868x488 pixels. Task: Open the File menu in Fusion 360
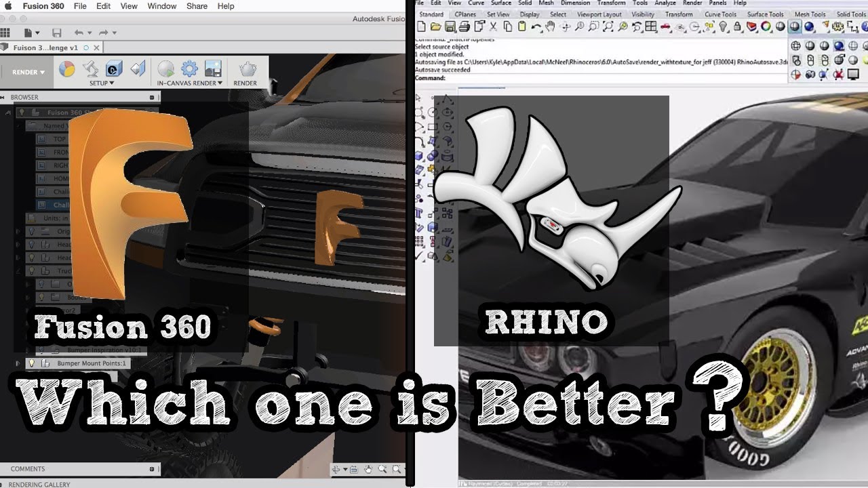coord(80,6)
